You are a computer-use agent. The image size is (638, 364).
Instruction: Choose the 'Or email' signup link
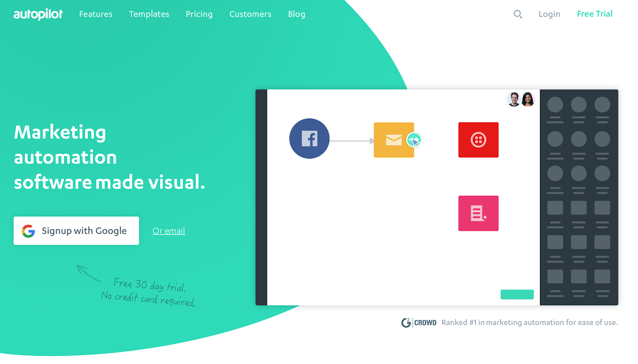pos(169,231)
